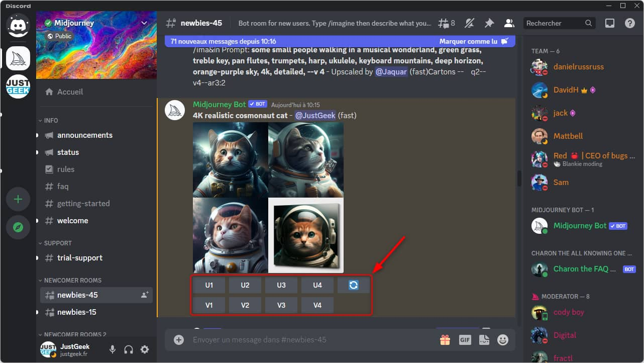
Task: Click the re-roll refresh icon button
Action: 353,285
